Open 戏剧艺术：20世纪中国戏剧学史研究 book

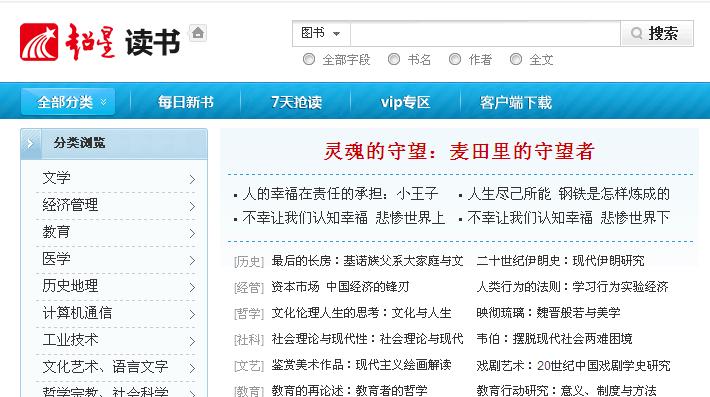click(x=573, y=365)
